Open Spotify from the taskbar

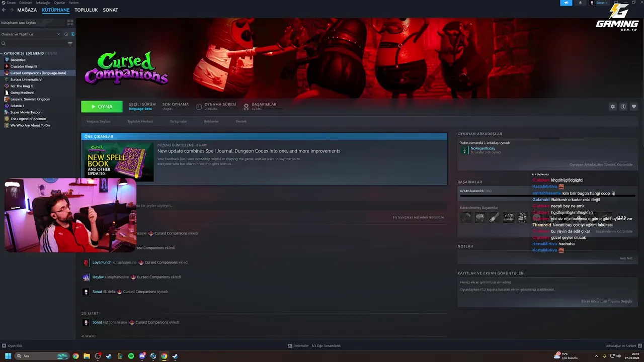point(131,356)
